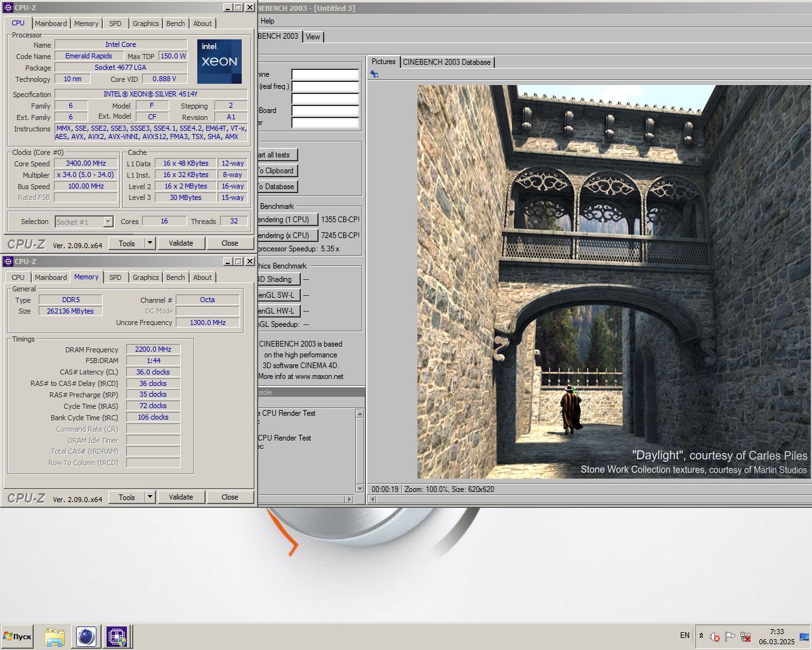Click the Core Speed value 3400.00 MHz

pyautogui.click(x=86, y=163)
